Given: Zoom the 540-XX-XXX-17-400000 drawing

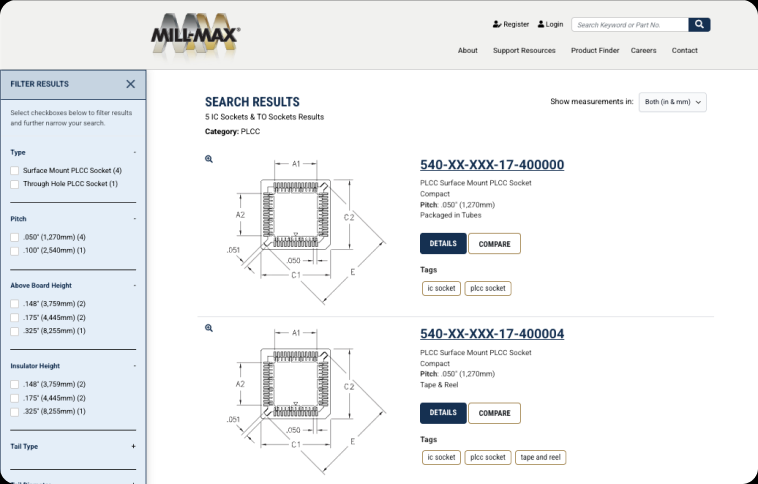Looking at the screenshot, I should (209, 159).
